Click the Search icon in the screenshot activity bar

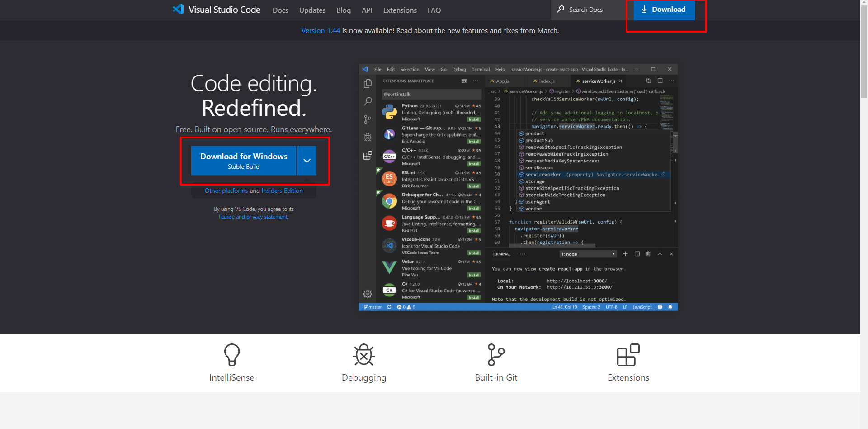368,101
